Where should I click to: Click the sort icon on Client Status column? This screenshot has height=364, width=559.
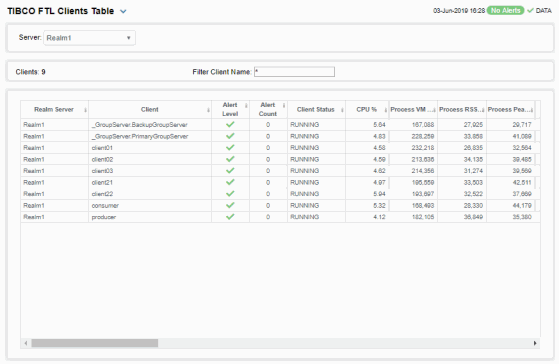coord(342,110)
